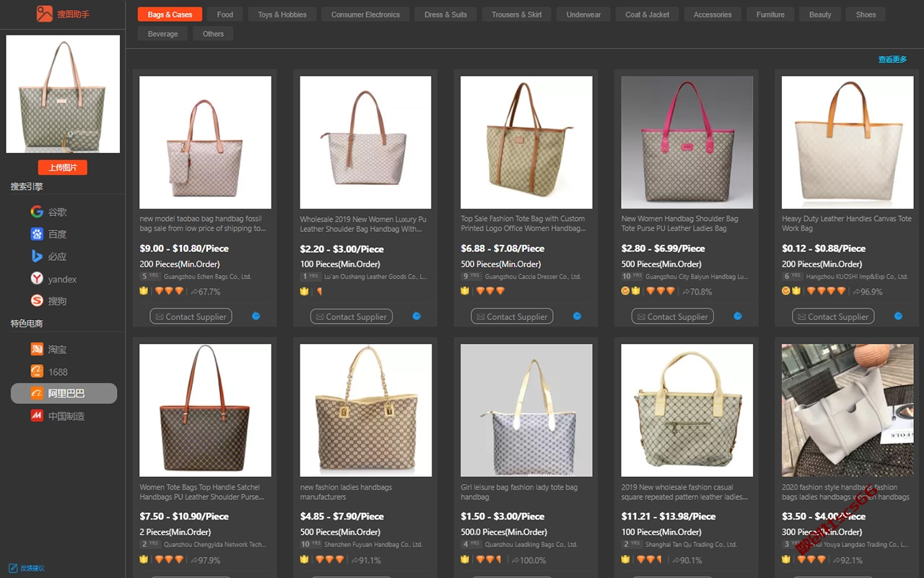The height and width of the screenshot is (578, 924).
Task: Click the blue chat icon on first product
Action: pyautogui.click(x=256, y=316)
